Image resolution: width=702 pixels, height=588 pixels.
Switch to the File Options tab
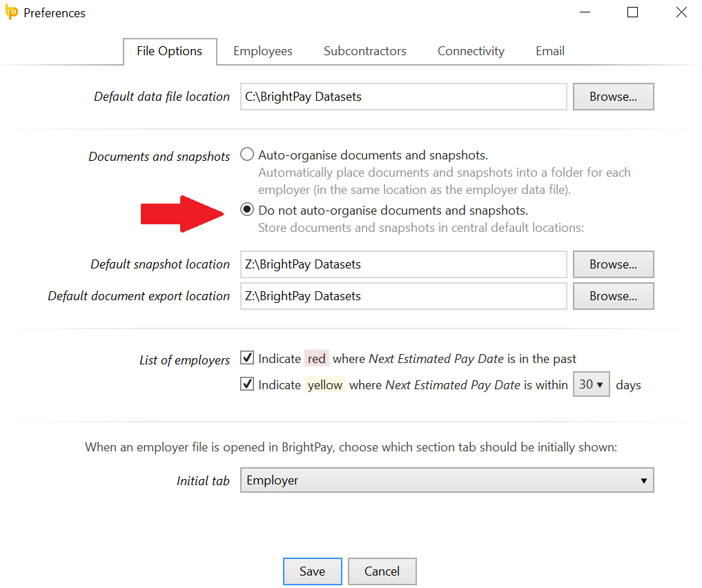coord(170,52)
